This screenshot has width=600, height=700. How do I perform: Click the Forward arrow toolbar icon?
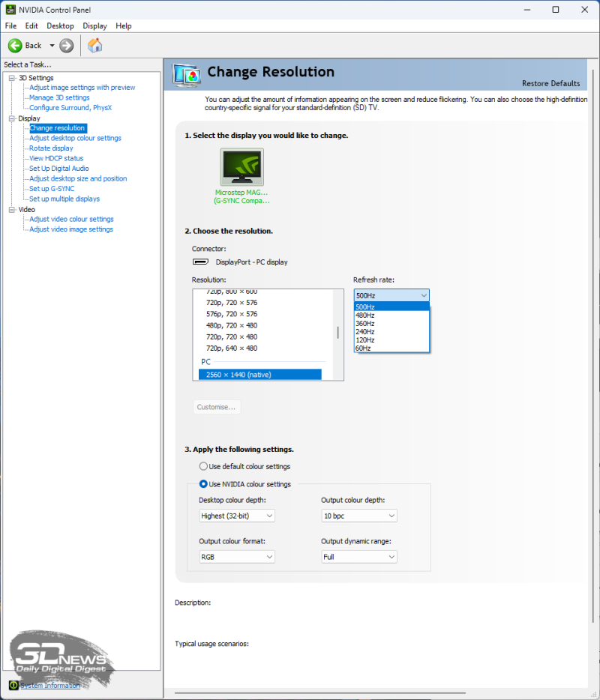click(67, 46)
